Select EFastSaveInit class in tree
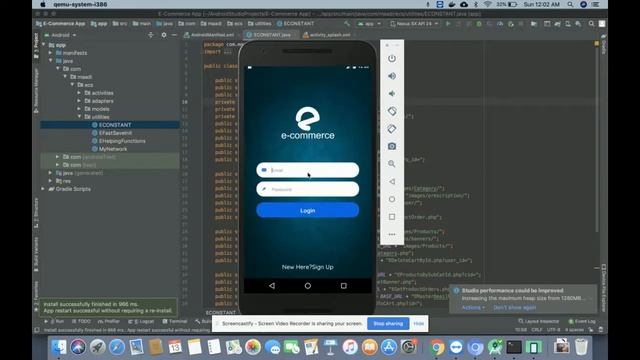 tap(115, 133)
